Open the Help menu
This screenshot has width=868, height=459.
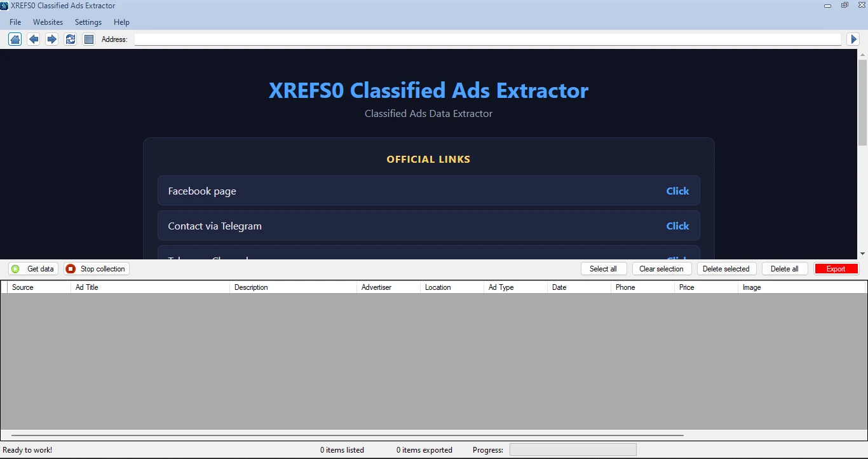[121, 22]
